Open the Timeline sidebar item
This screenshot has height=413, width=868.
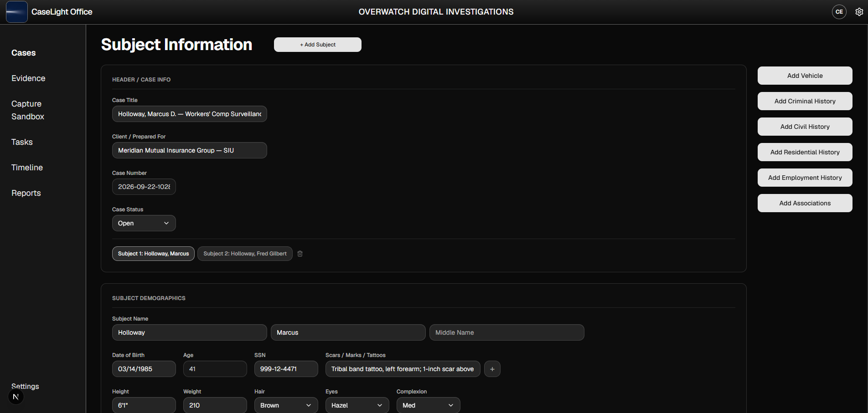coord(27,168)
